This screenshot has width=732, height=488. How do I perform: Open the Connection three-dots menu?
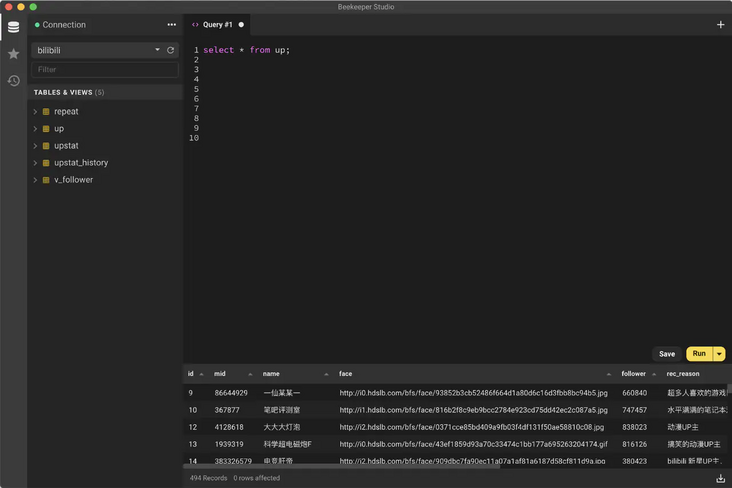pyautogui.click(x=171, y=24)
